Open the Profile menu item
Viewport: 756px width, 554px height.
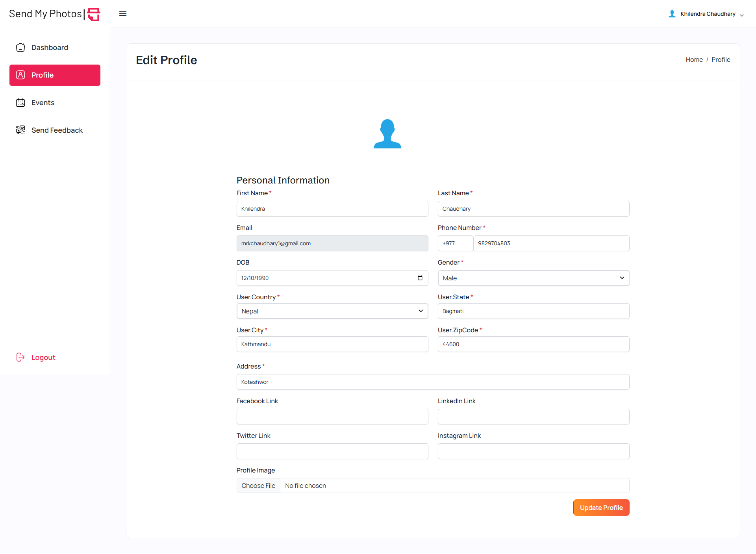coord(55,75)
